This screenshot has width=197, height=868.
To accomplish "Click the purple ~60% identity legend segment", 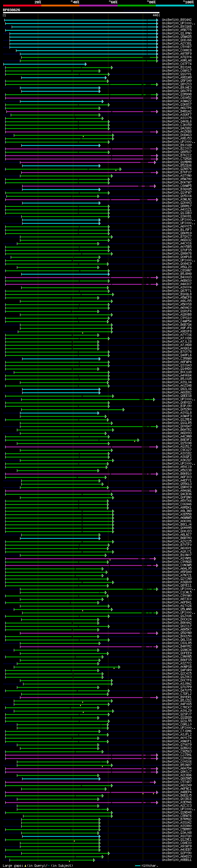I will pyautogui.click(x=99, y=6).
